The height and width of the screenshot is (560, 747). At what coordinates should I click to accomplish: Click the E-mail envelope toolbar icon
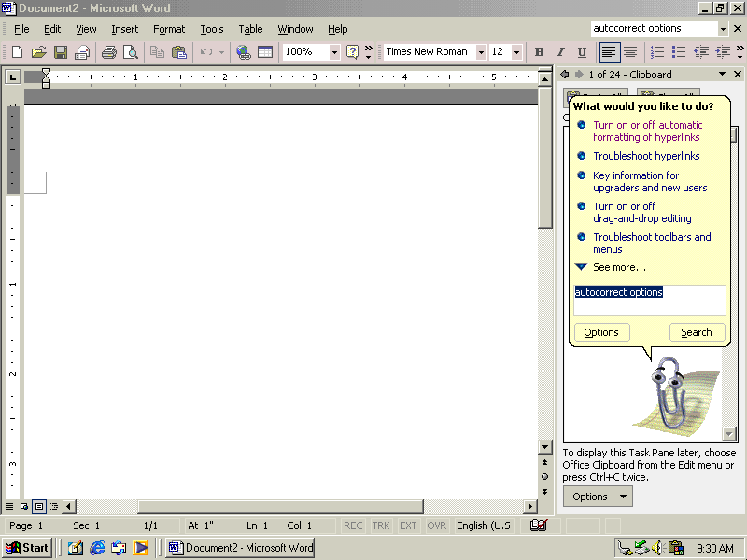point(82,52)
